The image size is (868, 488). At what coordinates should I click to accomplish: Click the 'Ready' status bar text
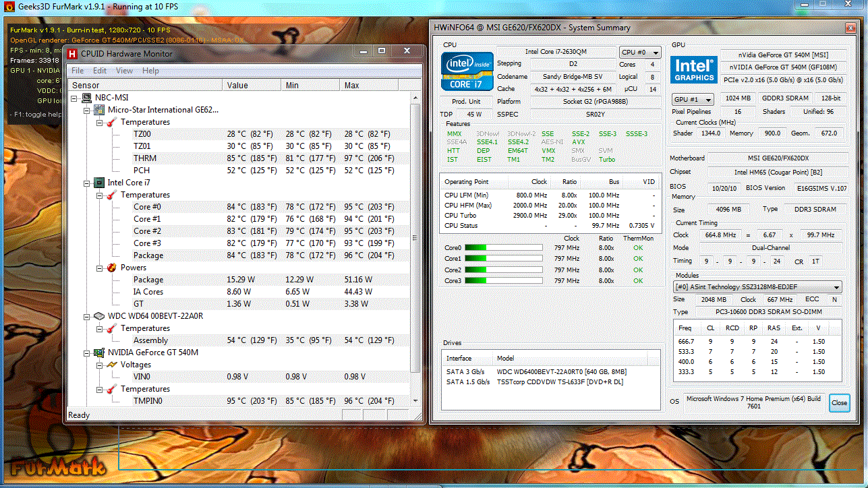[79, 415]
